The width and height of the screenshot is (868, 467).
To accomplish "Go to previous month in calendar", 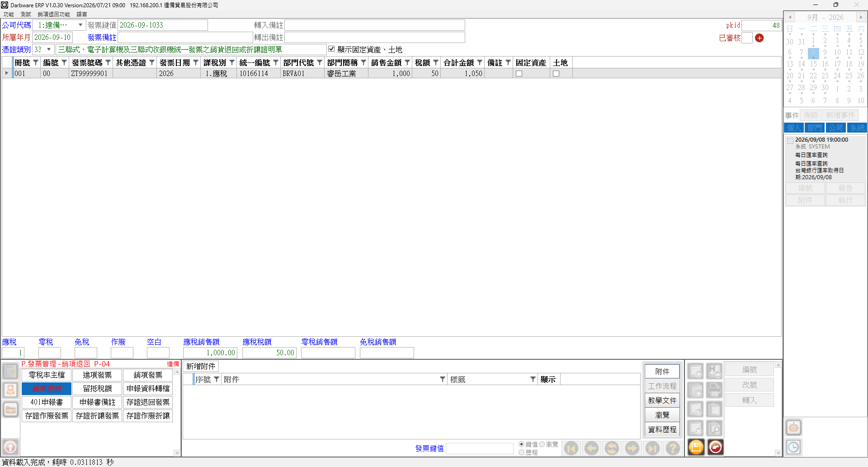I will tap(790, 17).
